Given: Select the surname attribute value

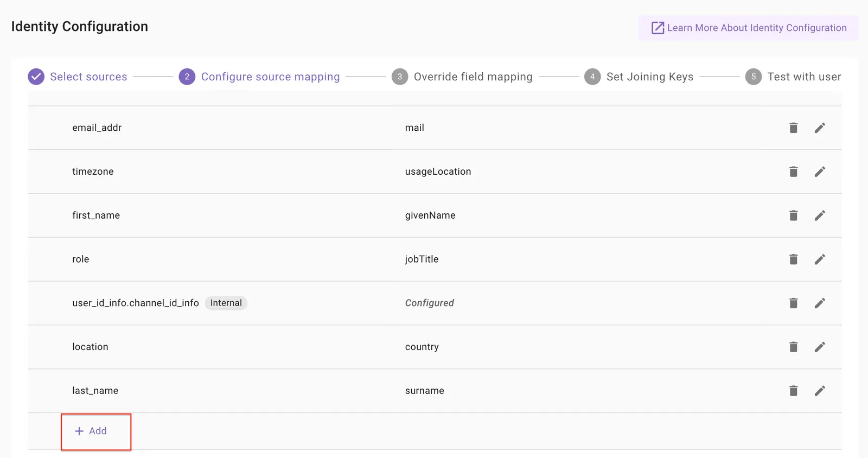Looking at the screenshot, I should click(x=424, y=391).
